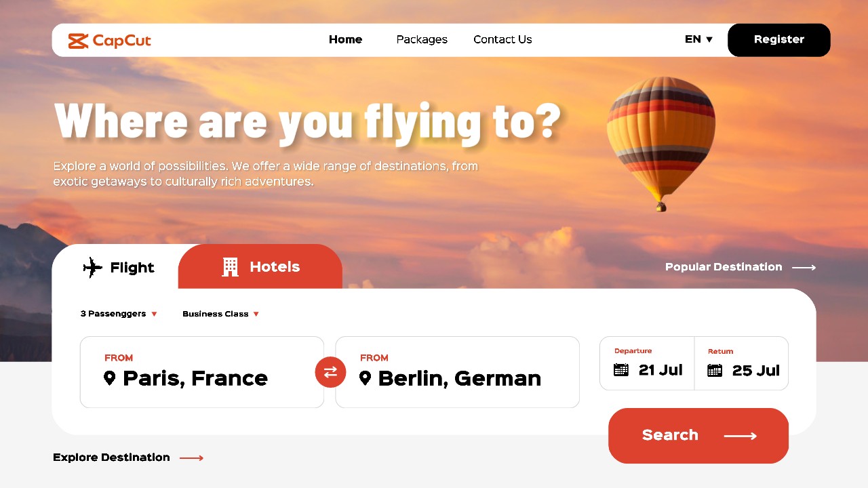The width and height of the screenshot is (868, 488).
Task: Click the location pin beside Paris, France
Action: coord(109,378)
